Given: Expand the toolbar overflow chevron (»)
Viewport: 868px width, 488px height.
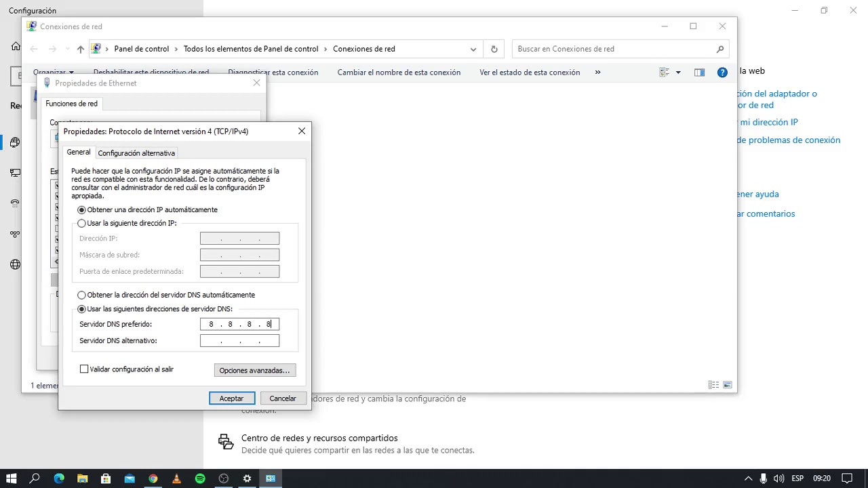Looking at the screenshot, I should (x=597, y=73).
